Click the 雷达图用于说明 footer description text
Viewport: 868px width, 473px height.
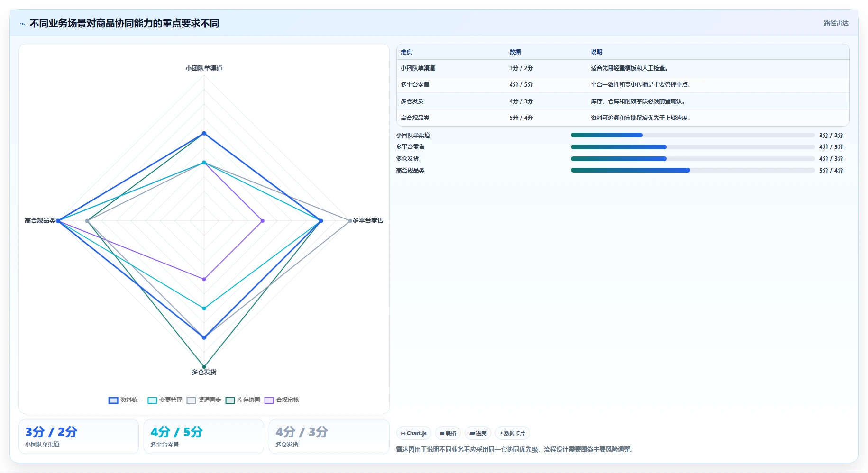tap(515, 449)
